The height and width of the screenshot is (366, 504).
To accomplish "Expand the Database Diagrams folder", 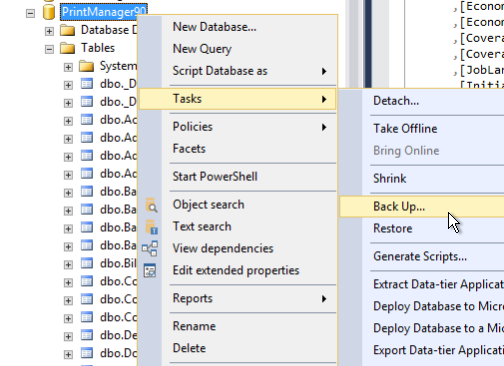I will point(49,31).
